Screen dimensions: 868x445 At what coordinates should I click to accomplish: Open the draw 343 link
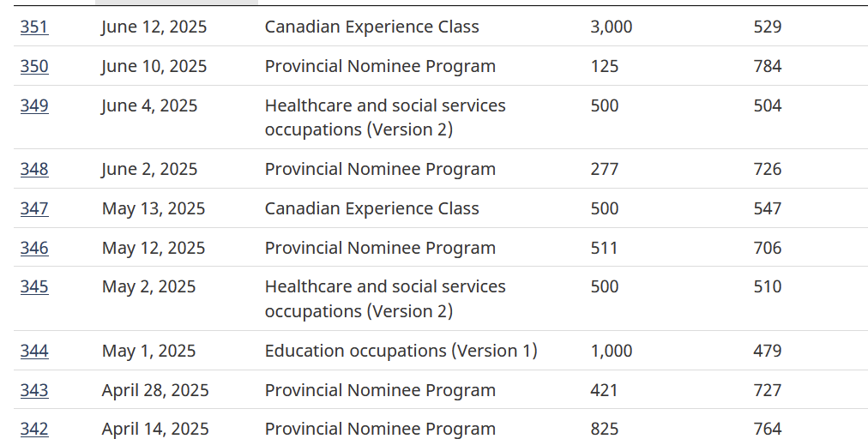[34, 390]
